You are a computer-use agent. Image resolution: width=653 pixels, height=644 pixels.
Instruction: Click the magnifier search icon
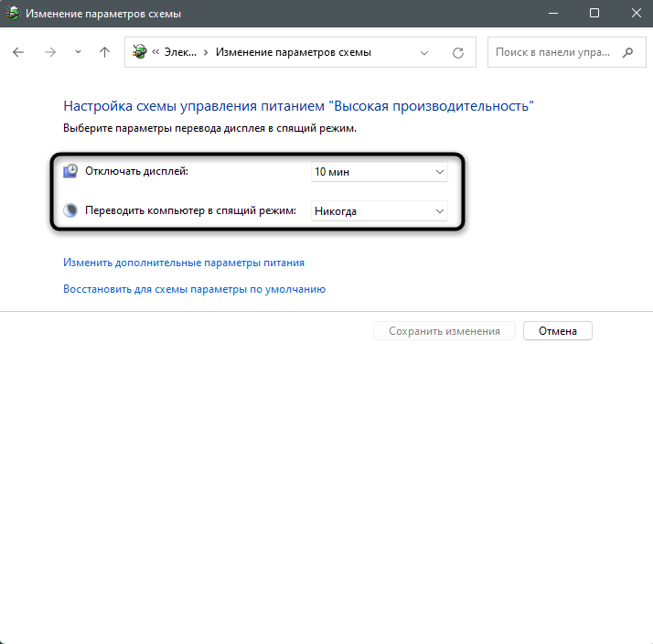(627, 52)
